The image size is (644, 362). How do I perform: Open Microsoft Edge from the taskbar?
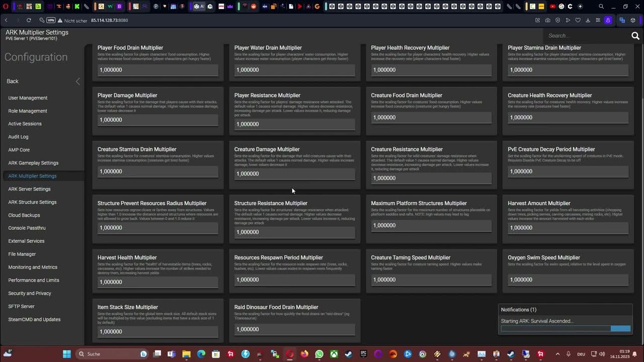(x=201, y=354)
